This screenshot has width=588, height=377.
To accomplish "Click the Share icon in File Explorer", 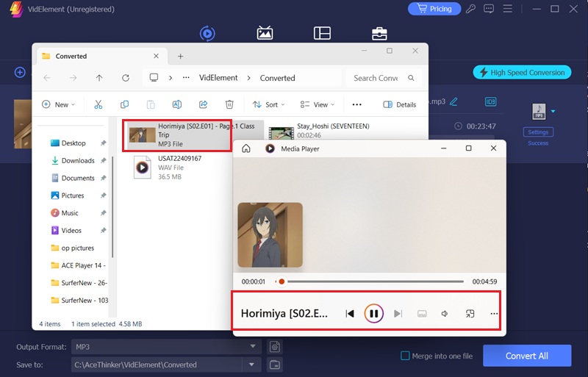I will [x=204, y=104].
